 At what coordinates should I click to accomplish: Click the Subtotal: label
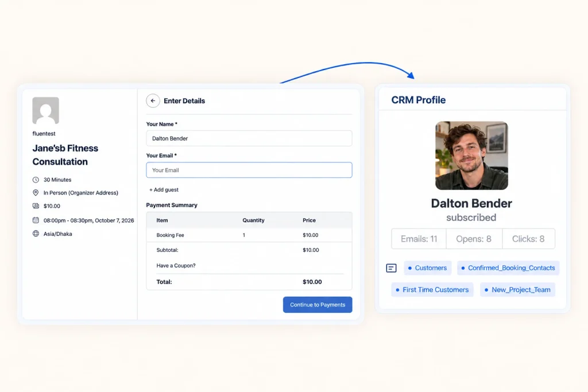pyautogui.click(x=167, y=250)
